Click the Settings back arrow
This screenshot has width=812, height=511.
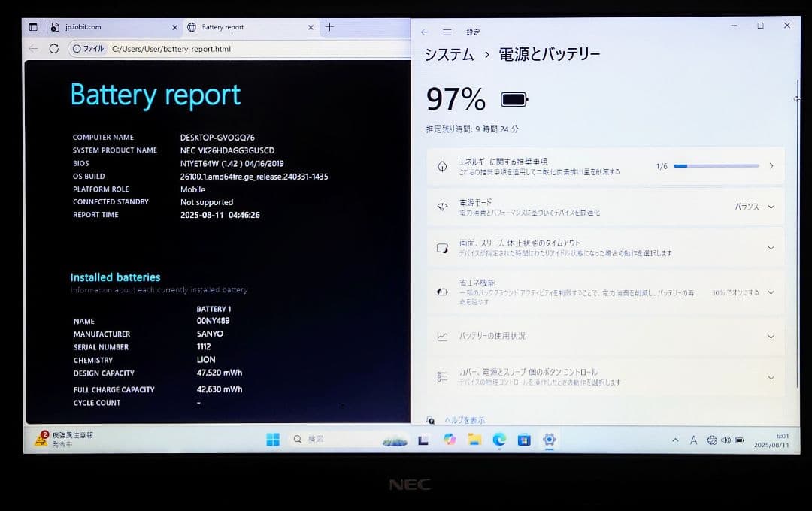[x=427, y=32]
